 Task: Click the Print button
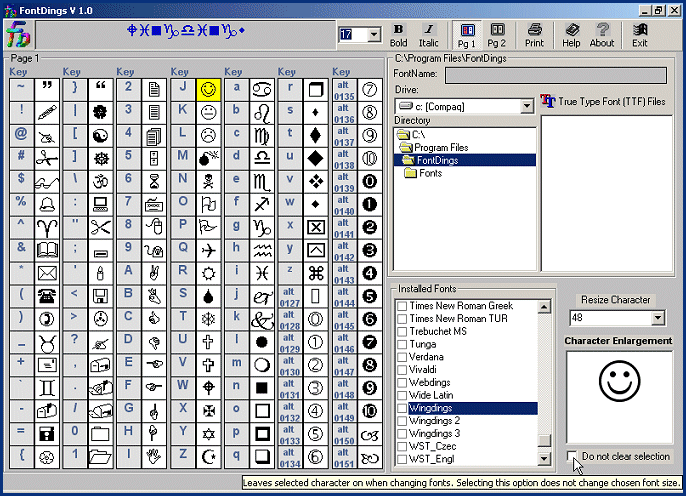534,35
